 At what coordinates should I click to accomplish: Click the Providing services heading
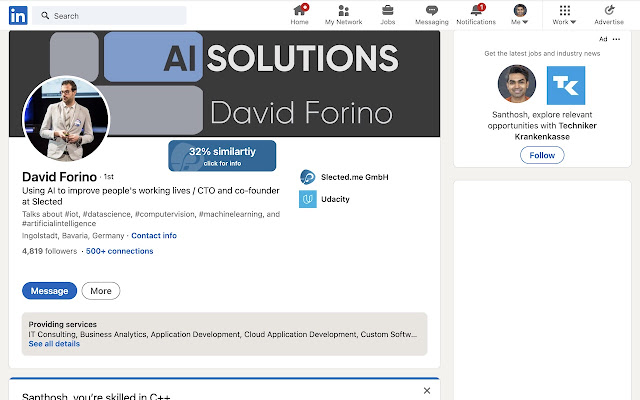click(x=62, y=324)
